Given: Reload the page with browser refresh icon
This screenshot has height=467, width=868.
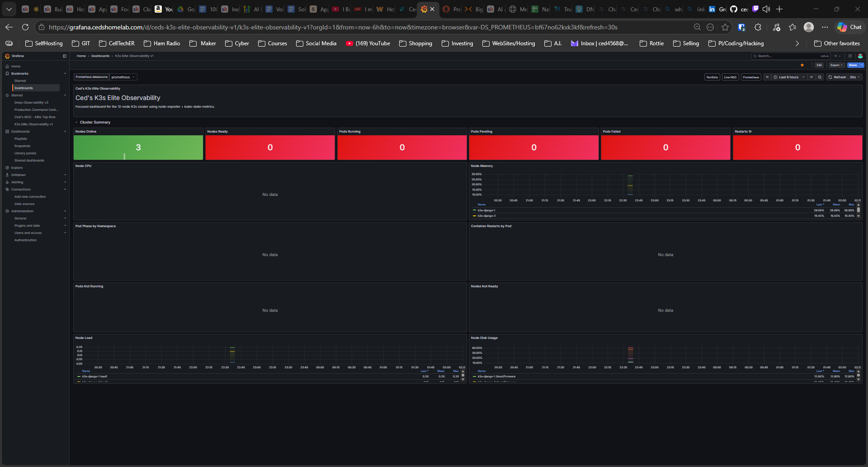Looking at the screenshot, I should [x=25, y=27].
